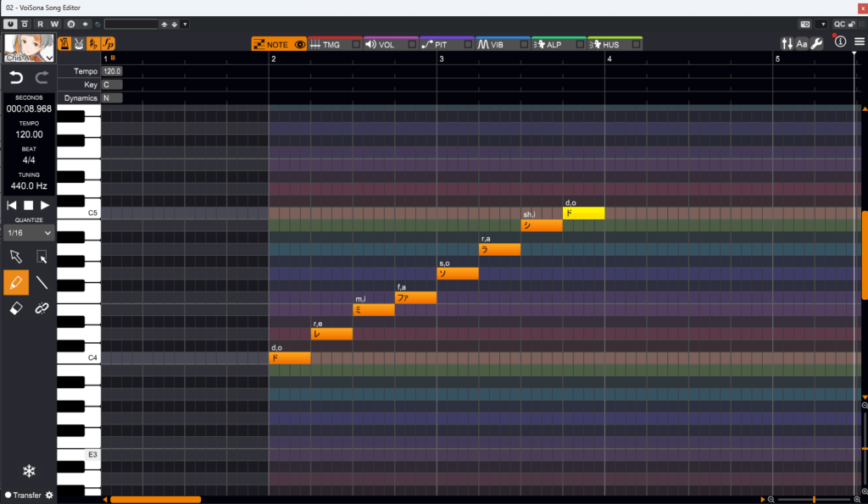Toggle the metronome icon
868x504 pixels.
64,44
